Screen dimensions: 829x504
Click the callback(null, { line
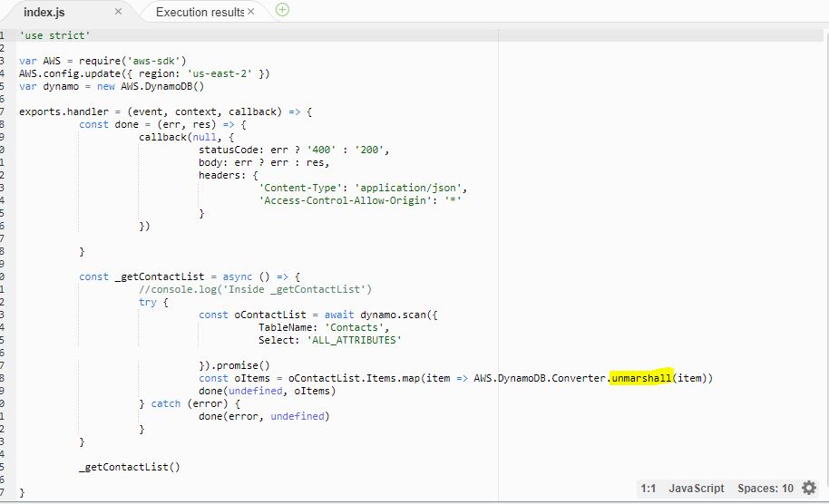click(187, 137)
